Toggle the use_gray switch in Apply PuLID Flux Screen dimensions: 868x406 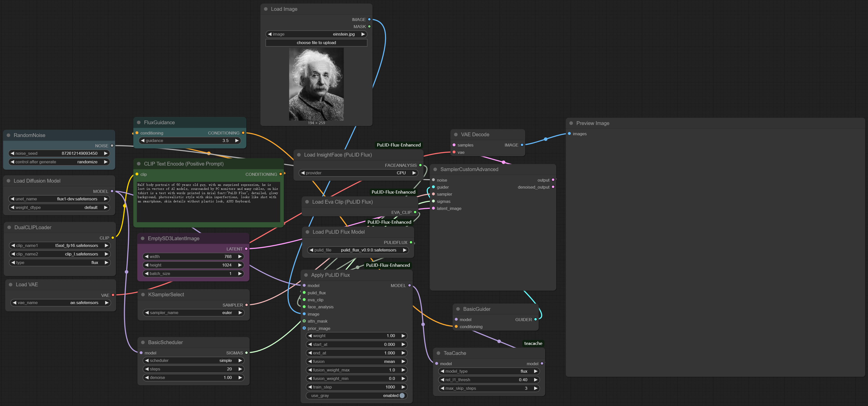(402, 396)
